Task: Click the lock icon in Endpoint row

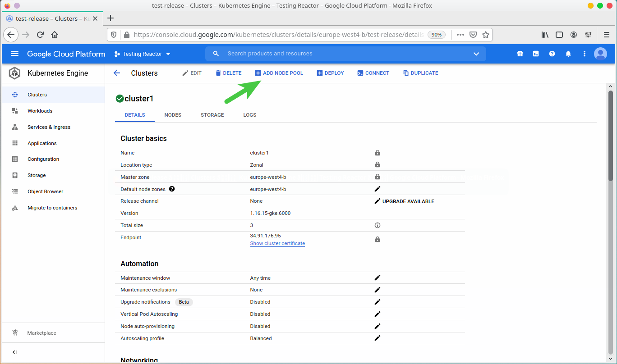Action: tap(378, 239)
